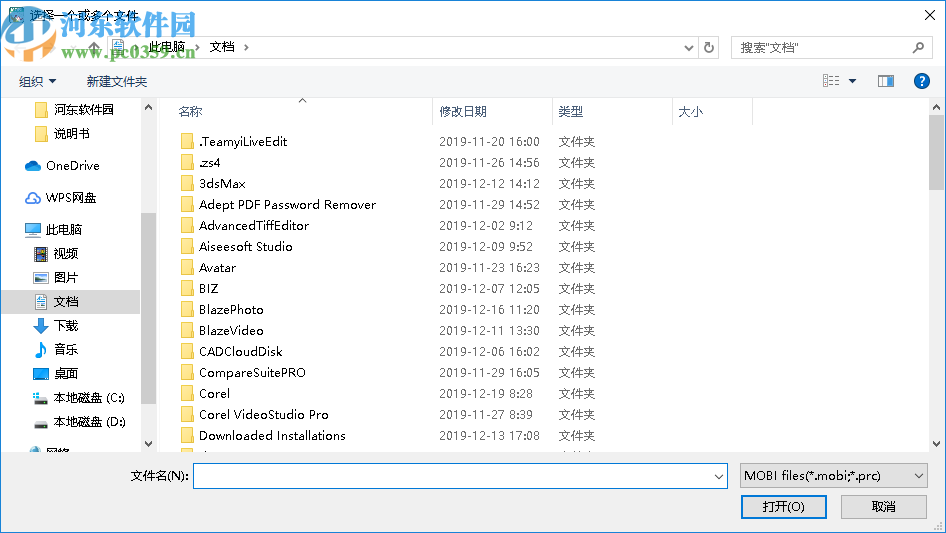Click the 取消 button
Image resolution: width=946 pixels, height=533 pixels.
point(884,506)
